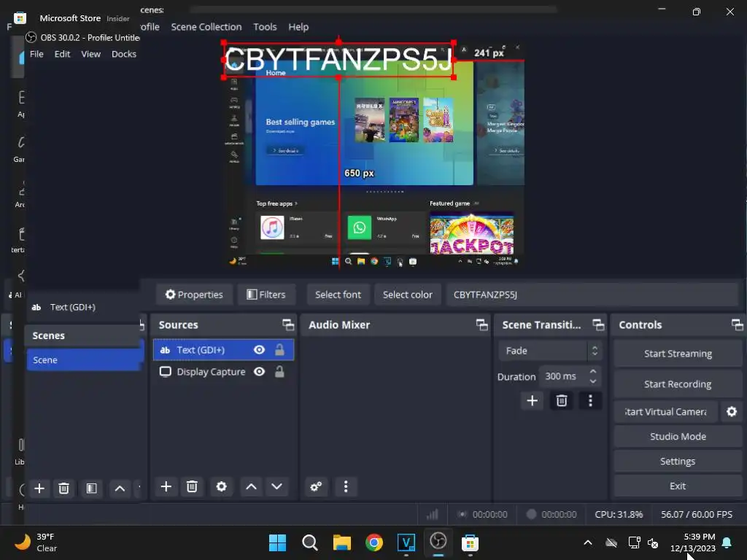Open OBS Settings from Controls
The width and height of the screenshot is (747, 560).
point(678,461)
